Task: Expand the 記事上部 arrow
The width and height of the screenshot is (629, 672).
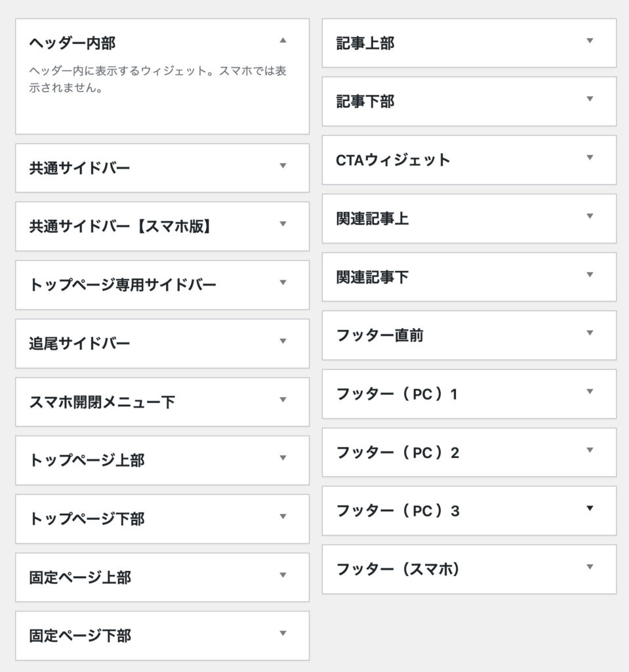Action: (x=590, y=41)
